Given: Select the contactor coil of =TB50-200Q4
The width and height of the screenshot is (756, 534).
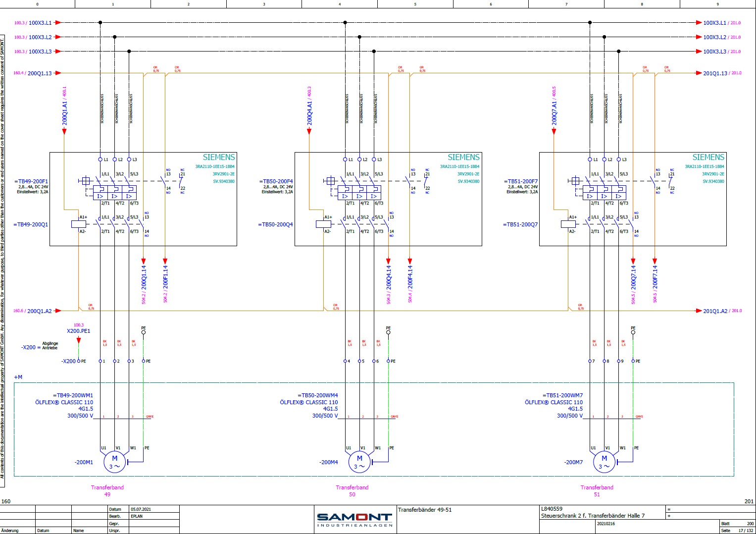Looking at the screenshot, I should pyautogui.click(x=323, y=224).
